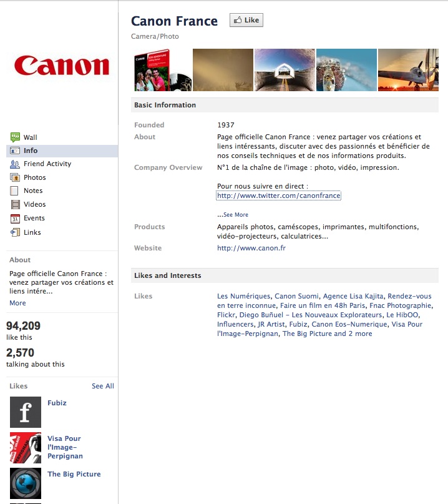Open Diego Buñuel - Les Nouveaux Explorateurs
This screenshot has width=448, height=504.
(311, 315)
